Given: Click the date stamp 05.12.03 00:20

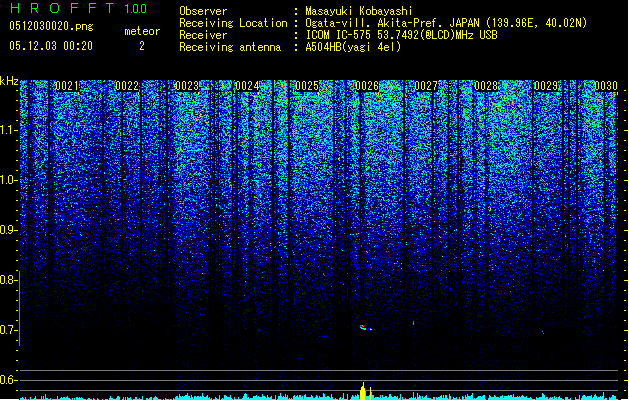Looking at the screenshot, I should [51, 46].
